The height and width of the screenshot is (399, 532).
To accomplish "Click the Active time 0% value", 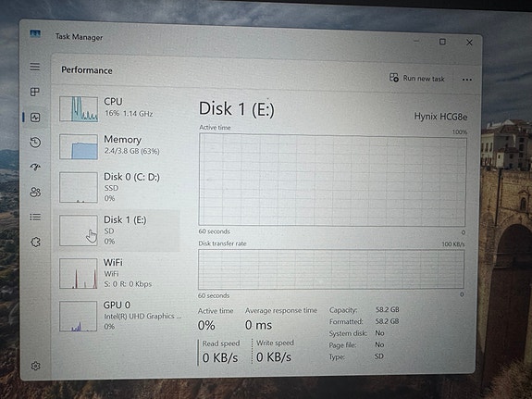I will coord(206,325).
